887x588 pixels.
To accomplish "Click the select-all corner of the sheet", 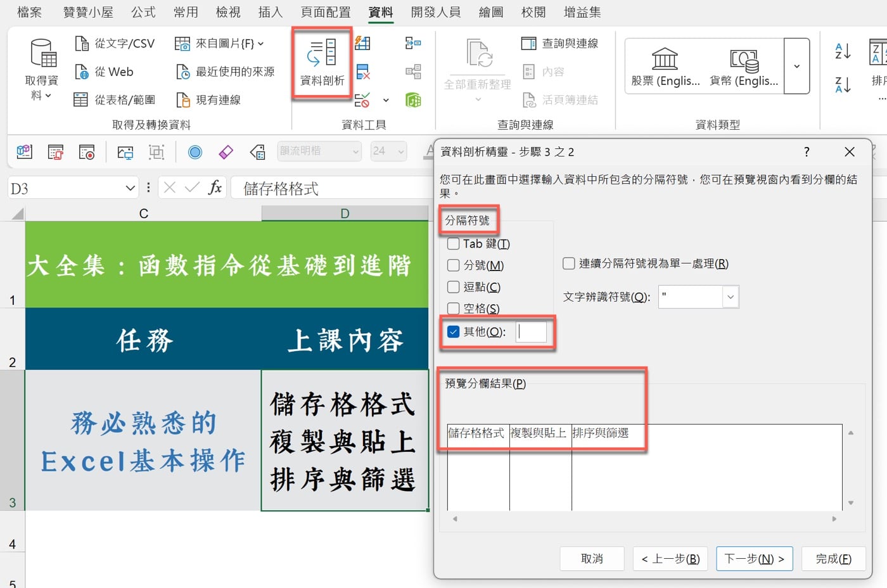I will pos(16,213).
